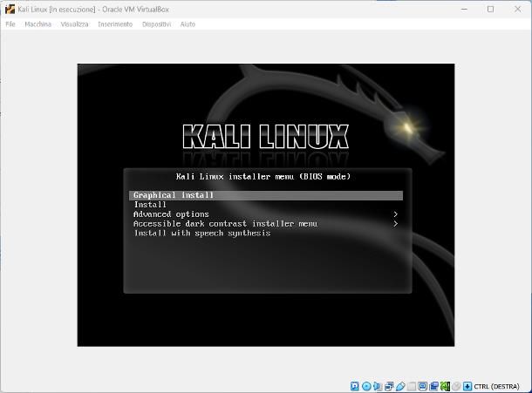Viewport: 532px width, 393px height.
Task: Select the 'Graphical install' boot option
Action: (266, 195)
